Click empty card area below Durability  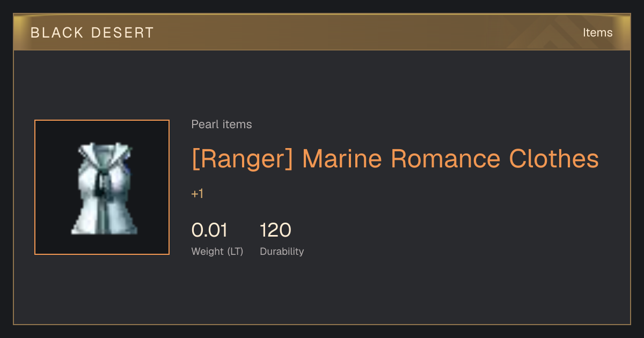click(322, 292)
